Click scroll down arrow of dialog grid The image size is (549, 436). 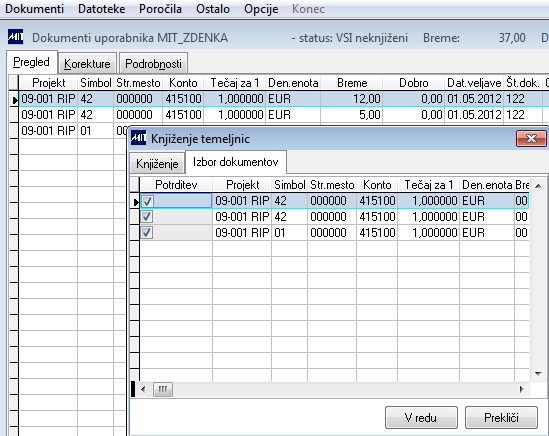[538, 374]
